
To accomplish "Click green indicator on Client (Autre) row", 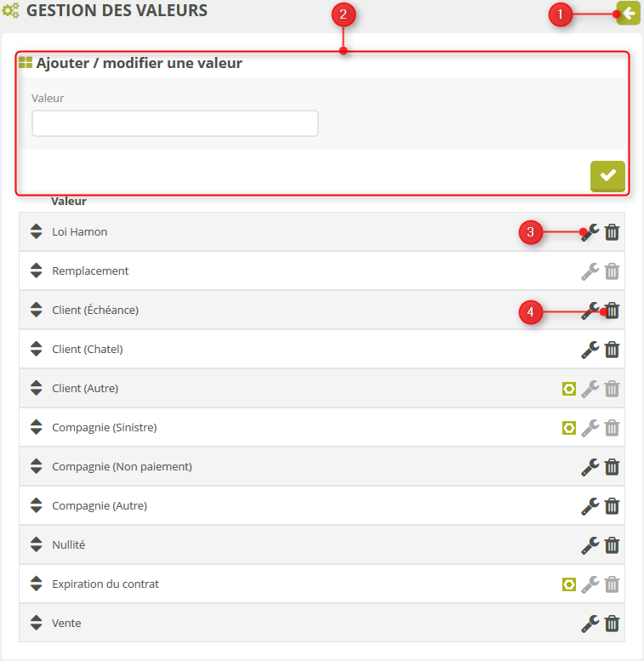I will click(569, 389).
